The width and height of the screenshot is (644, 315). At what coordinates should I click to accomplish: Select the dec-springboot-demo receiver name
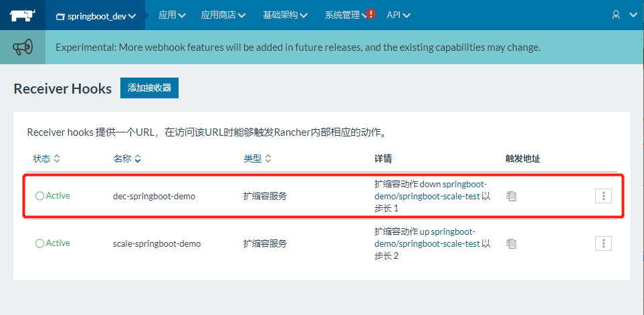pyautogui.click(x=154, y=196)
